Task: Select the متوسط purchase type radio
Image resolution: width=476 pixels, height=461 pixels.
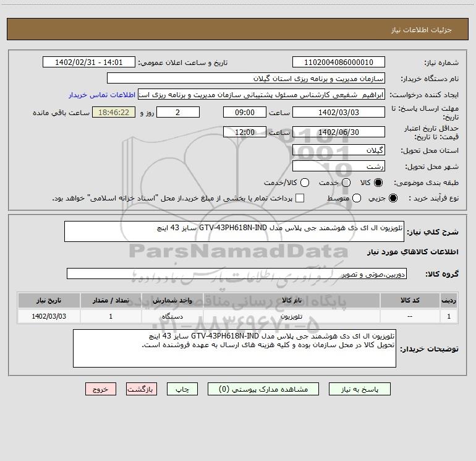Action: coord(357,198)
